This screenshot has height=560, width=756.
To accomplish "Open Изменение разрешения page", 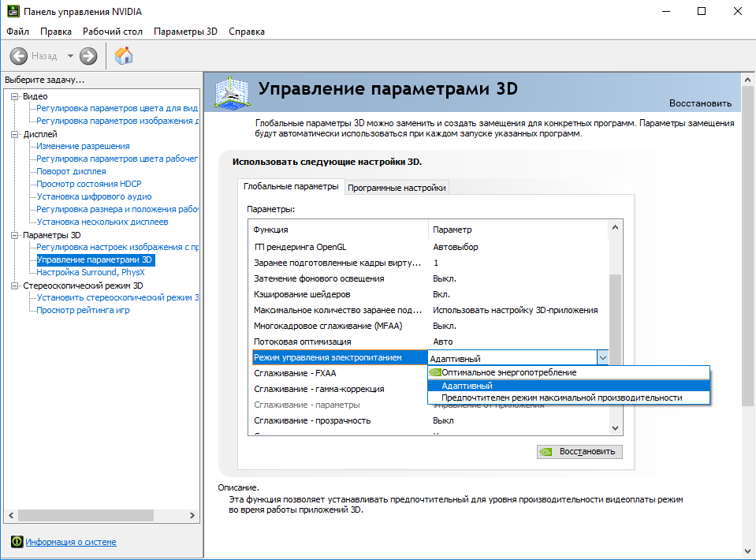I will pos(83,146).
